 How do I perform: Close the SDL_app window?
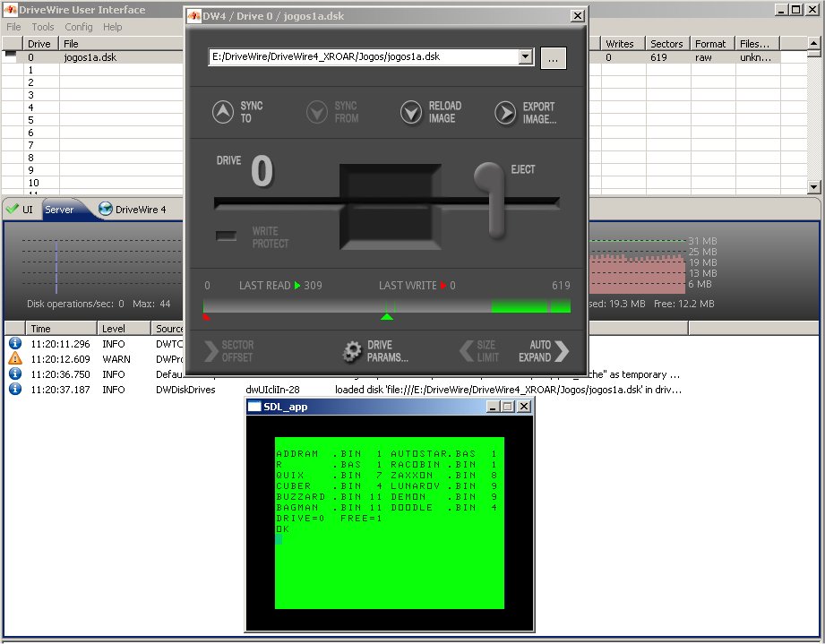tap(524, 406)
